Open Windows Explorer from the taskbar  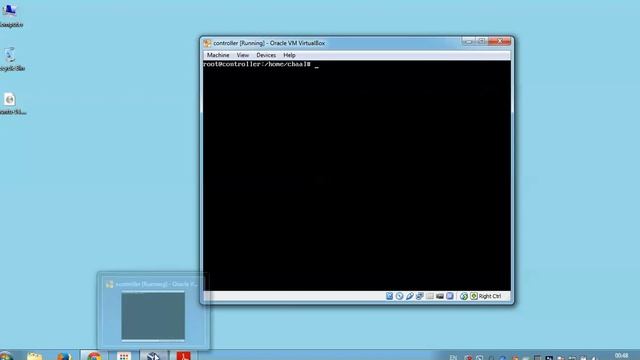click(x=35, y=356)
